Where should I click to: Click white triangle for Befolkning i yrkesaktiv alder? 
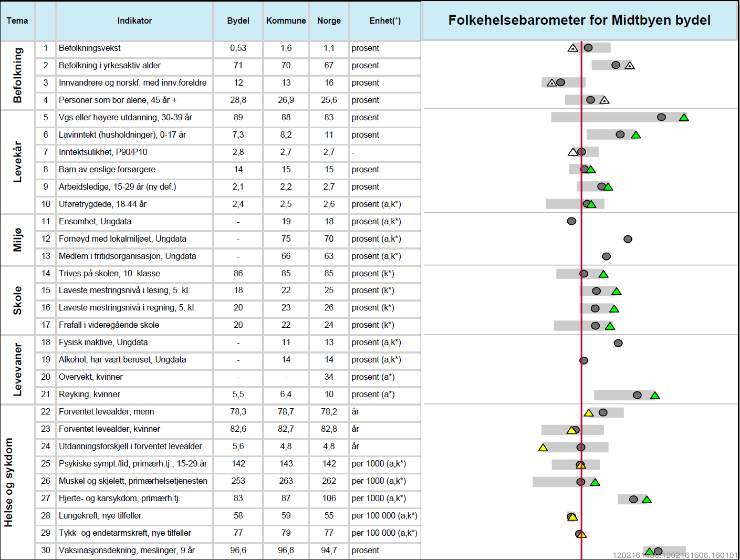630,66
